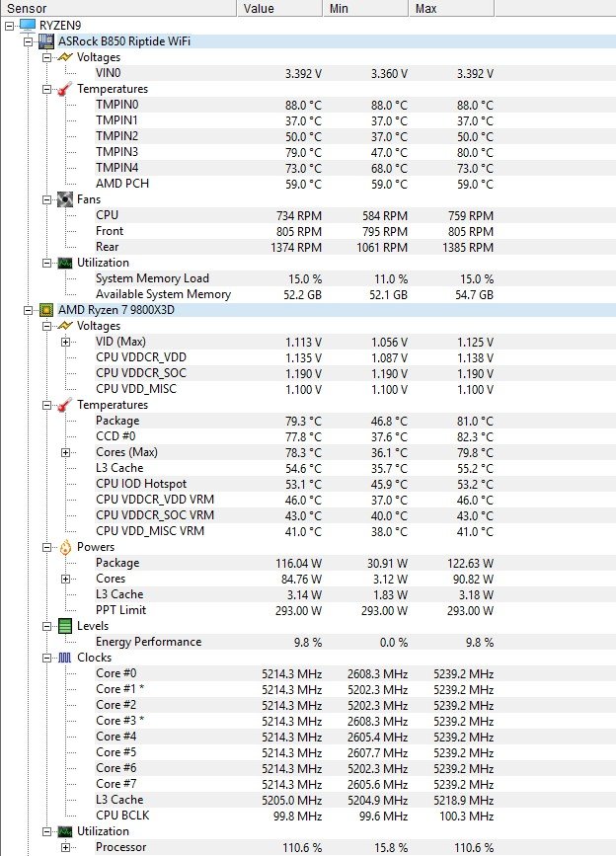
Task: Click the motherboard Voltages lightning icon
Action: (65, 57)
